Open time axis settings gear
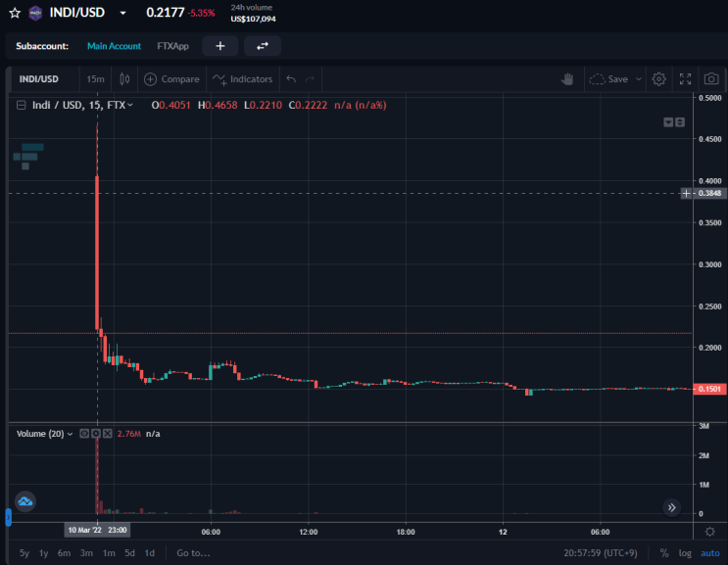 click(710, 532)
